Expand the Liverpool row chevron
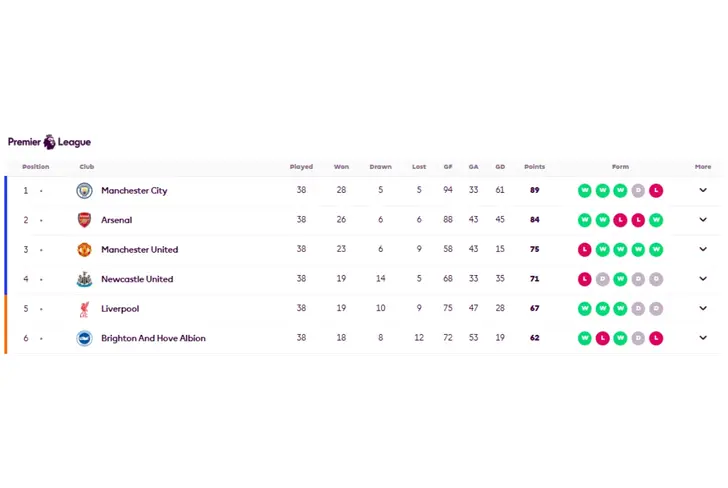This screenshot has width=728, height=488. click(703, 308)
